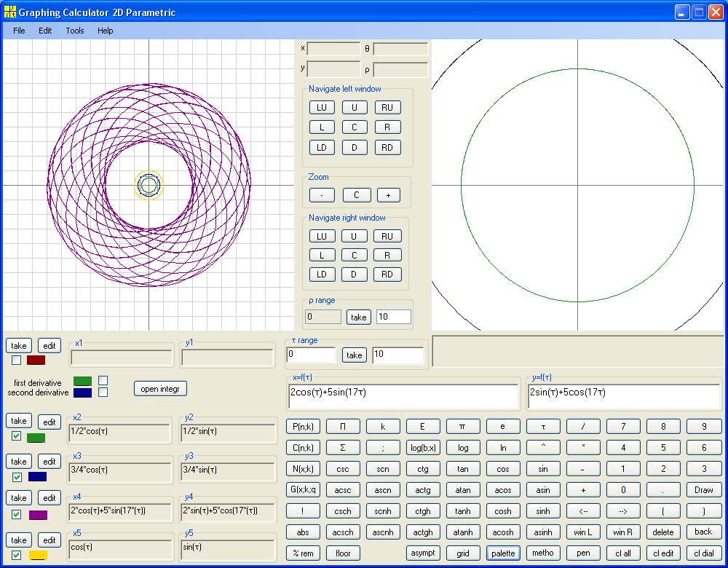The width and height of the screenshot is (728, 568).
Task: Toggle the second derivative checkbox
Action: coord(103,393)
